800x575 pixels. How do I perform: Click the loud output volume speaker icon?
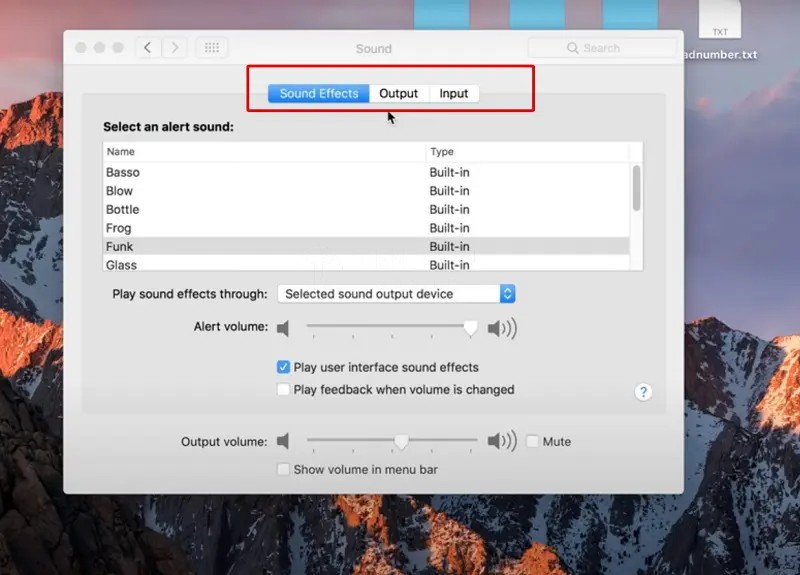coord(501,441)
